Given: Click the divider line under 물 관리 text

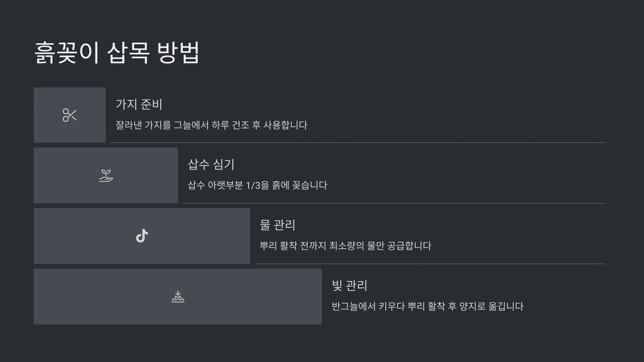Looking at the screenshot, I should coord(430,264).
